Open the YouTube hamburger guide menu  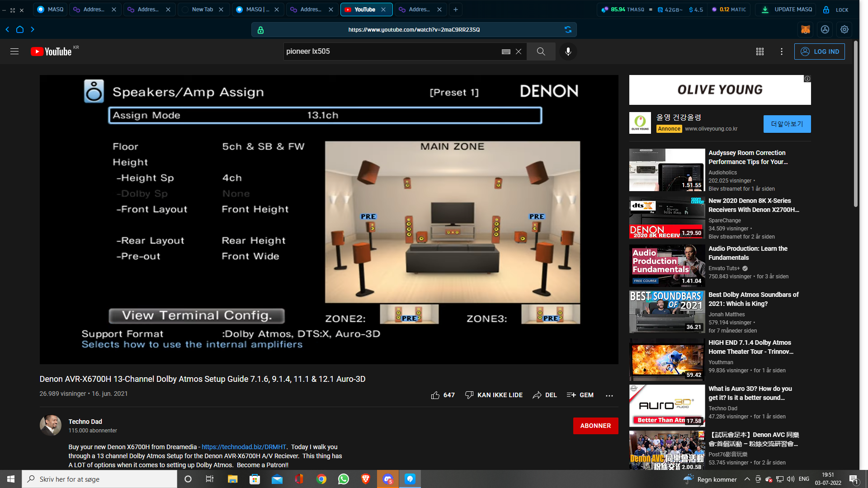14,52
